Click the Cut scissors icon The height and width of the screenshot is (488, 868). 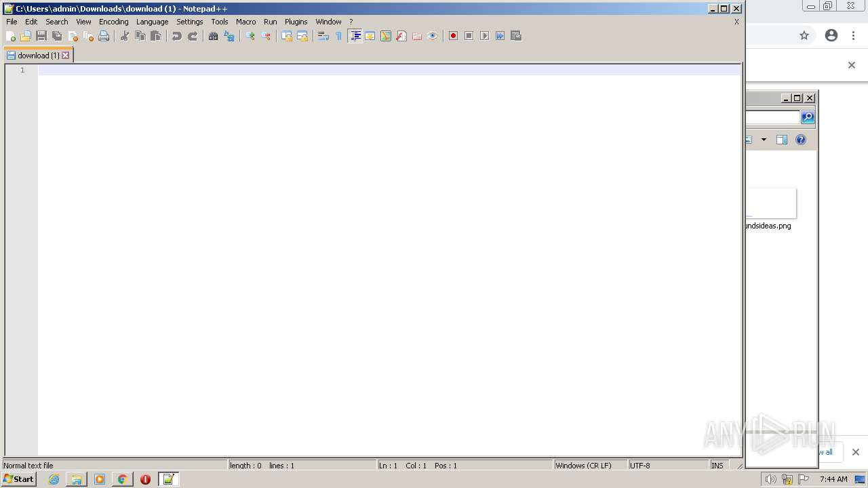[x=125, y=36]
